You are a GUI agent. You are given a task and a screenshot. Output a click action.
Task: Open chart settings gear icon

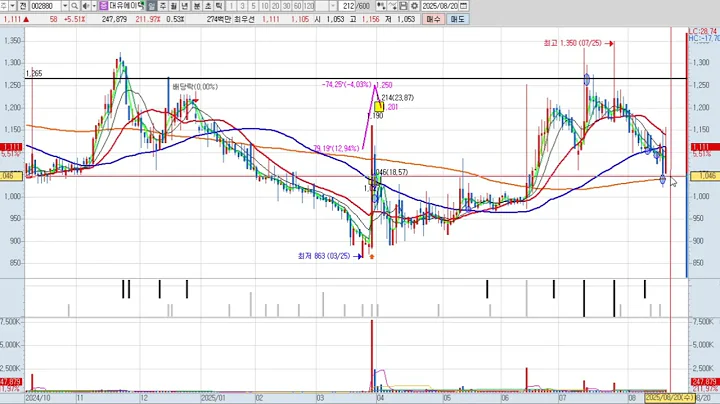414,6
